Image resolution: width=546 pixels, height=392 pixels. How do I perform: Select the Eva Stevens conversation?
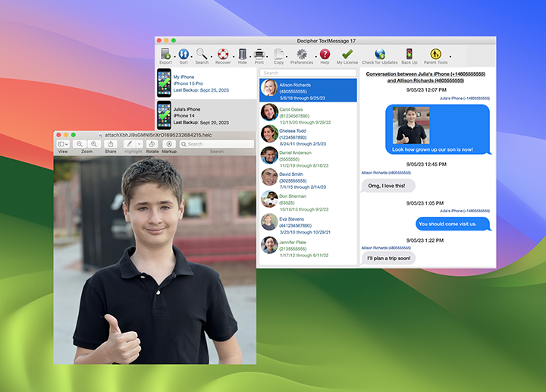308,224
